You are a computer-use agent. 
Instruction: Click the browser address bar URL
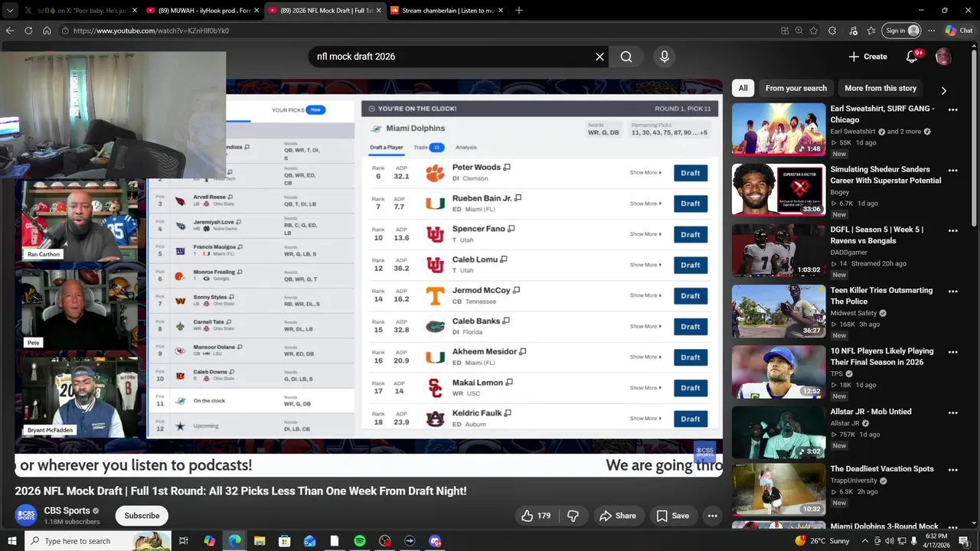tap(152, 31)
